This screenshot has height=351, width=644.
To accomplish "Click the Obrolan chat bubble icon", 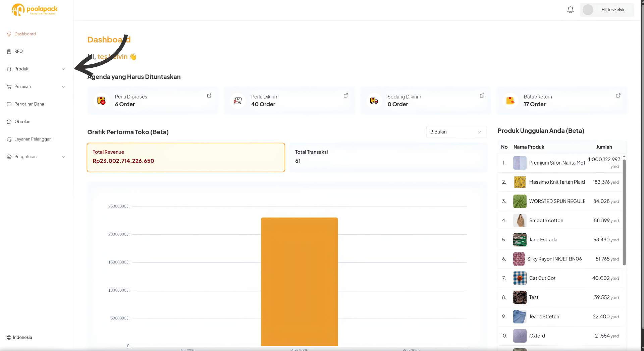I will (9, 122).
